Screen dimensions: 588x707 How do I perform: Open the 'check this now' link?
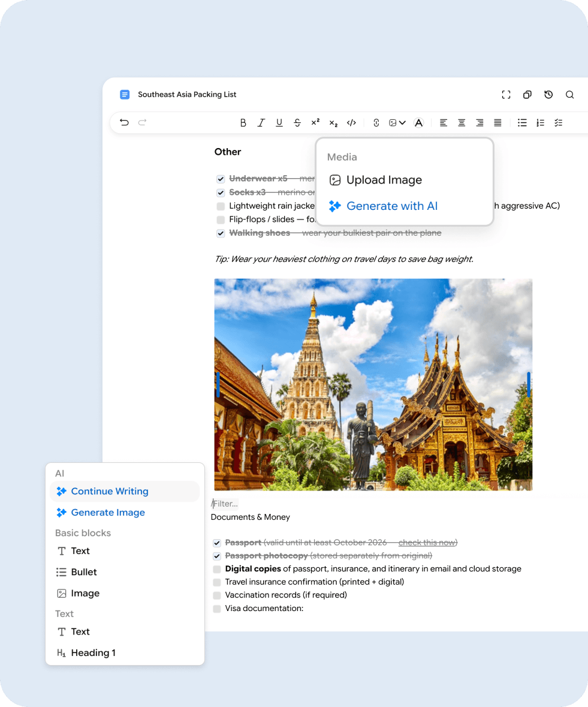click(427, 543)
